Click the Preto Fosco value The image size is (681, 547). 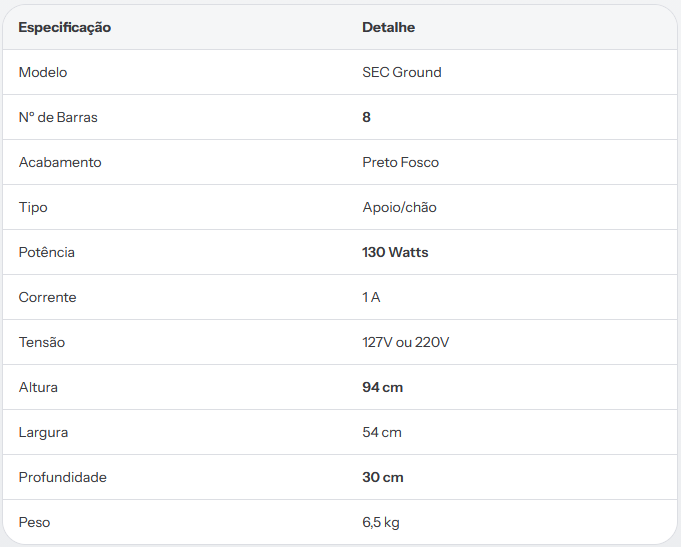coord(400,162)
